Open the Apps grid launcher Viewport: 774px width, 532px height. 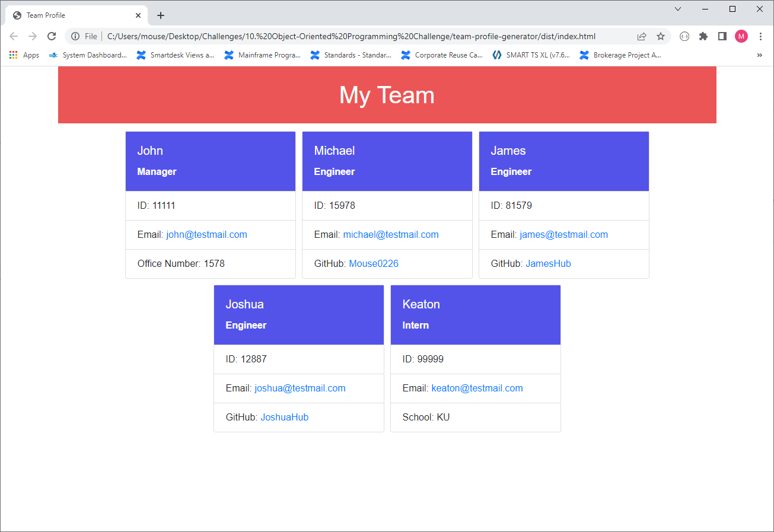(13, 55)
